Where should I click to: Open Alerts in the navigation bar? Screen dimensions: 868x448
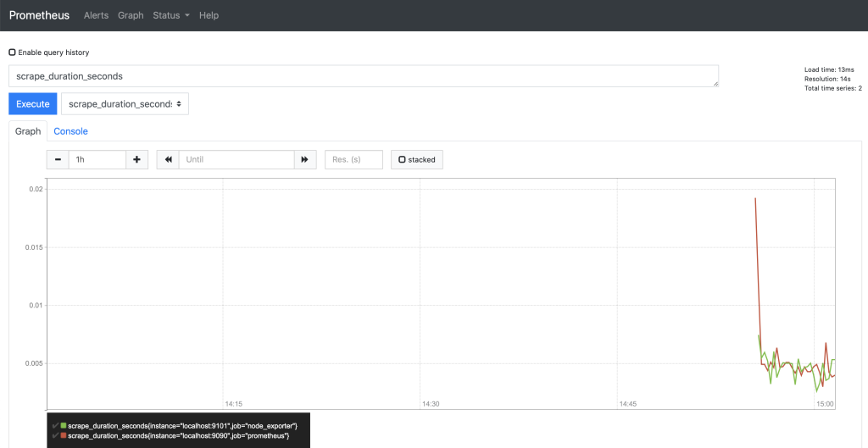96,15
